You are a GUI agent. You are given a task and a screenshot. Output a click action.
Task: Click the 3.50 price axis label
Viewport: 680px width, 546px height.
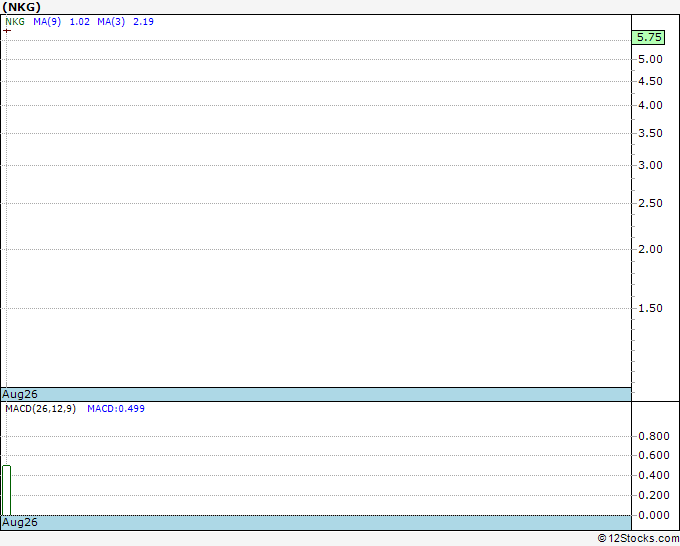pos(650,133)
